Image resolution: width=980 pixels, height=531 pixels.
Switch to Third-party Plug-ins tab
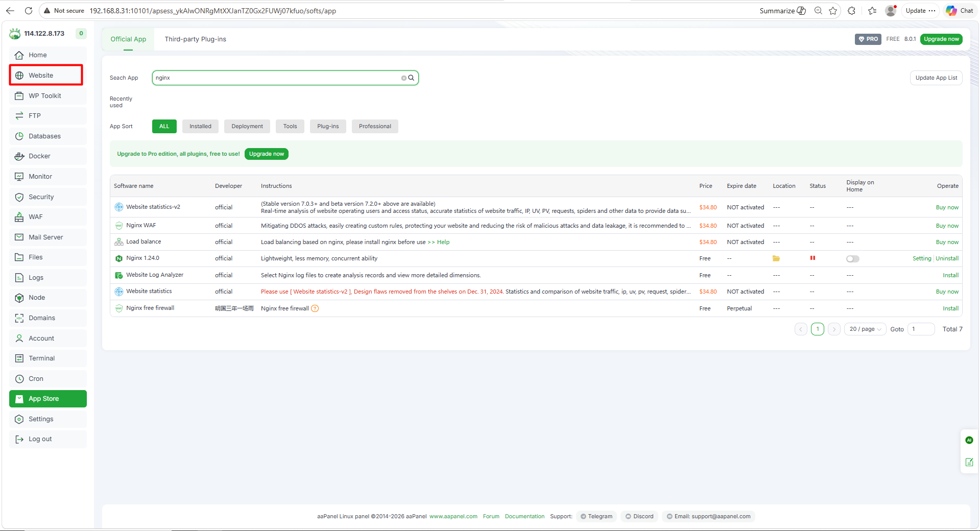pos(195,39)
